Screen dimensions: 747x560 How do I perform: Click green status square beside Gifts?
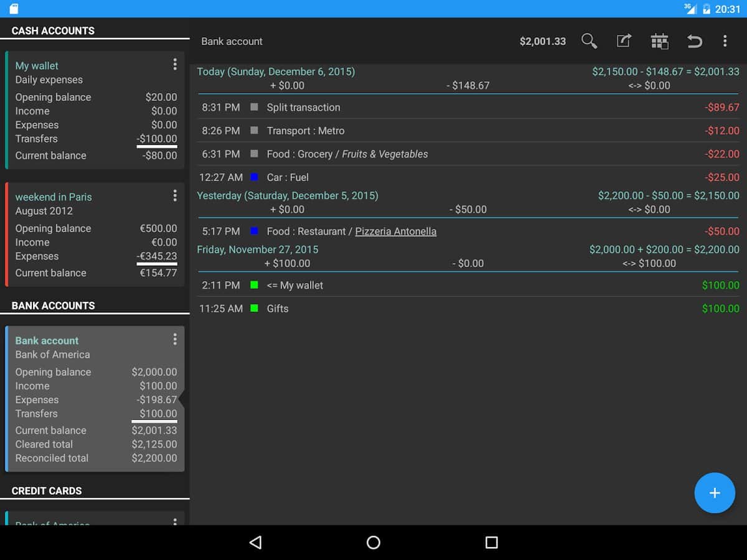click(254, 309)
